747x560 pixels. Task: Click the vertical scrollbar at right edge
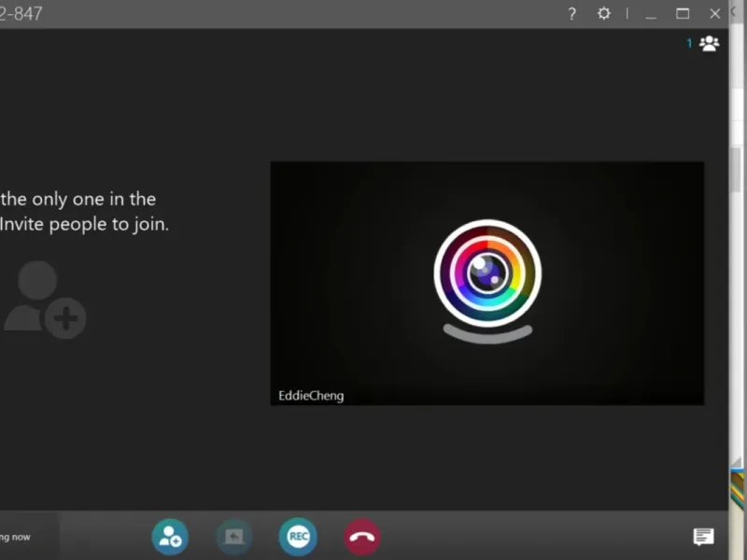[737, 168]
